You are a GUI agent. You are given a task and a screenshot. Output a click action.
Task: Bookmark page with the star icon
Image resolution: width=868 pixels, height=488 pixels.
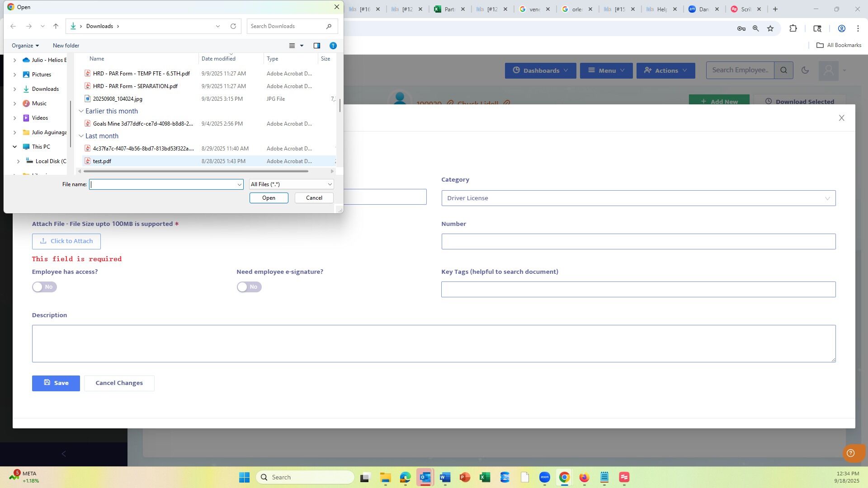(x=770, y=28)
